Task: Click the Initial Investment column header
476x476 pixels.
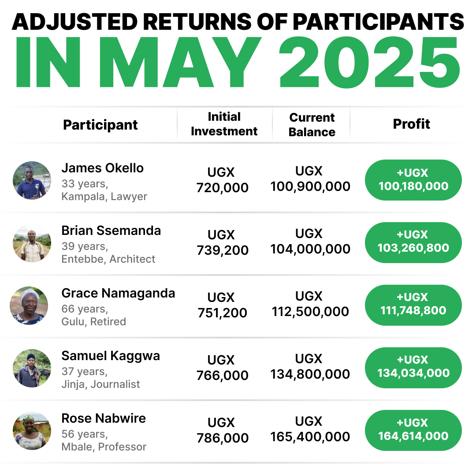Action: tap(224, 124)
